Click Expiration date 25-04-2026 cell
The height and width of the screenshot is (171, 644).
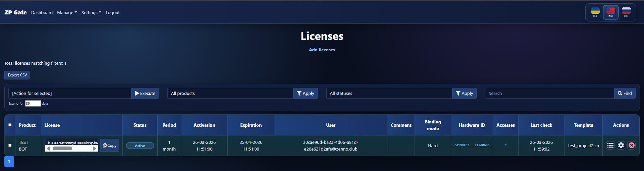pos(251,146)
